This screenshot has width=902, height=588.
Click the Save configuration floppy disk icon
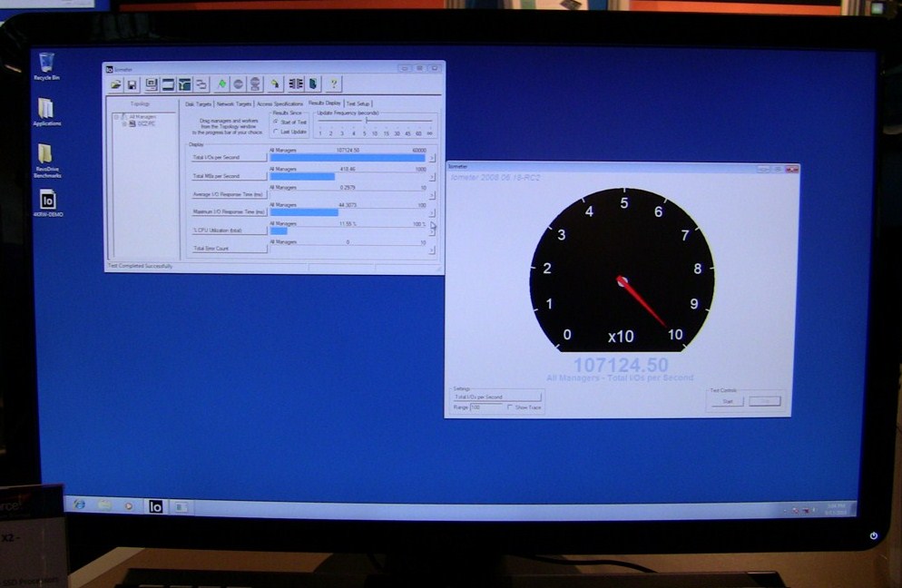[x=132, y=84]
